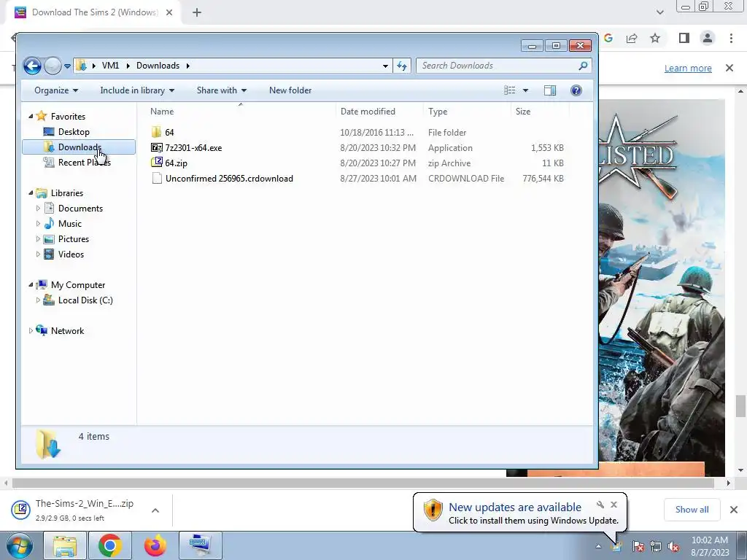Expand the Network node
The image size is (747, 560).
(31, 330)
